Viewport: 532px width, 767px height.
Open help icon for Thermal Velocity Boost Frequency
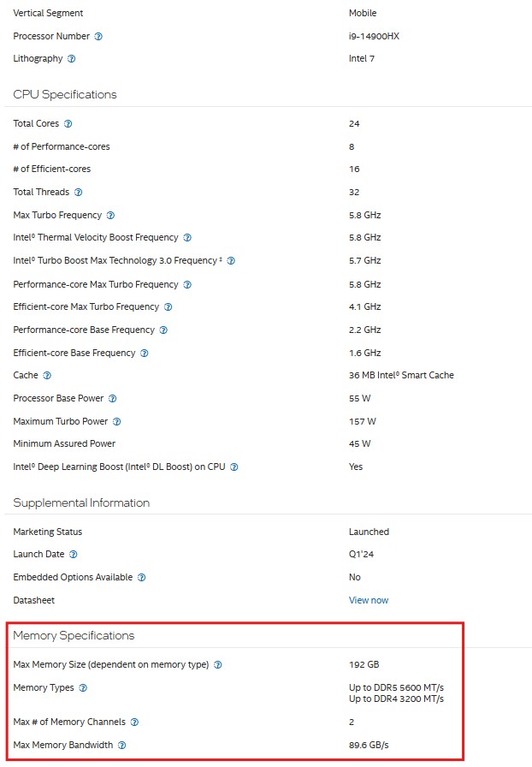187,238
